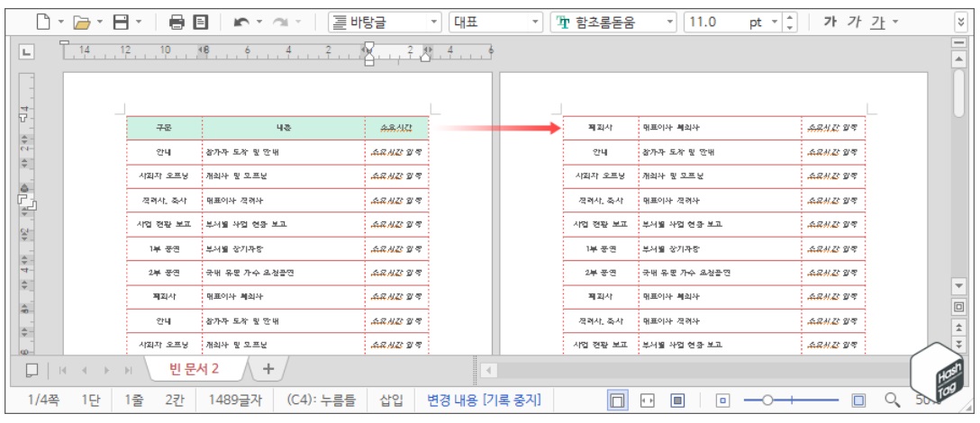Click the 1489글자 character count

coord(236,400)
